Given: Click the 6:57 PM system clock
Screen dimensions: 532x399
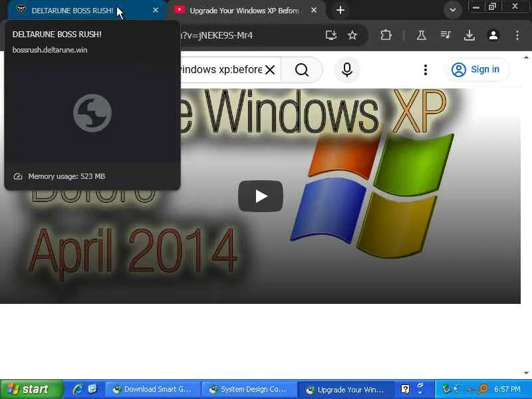Looking at the screenshot, I should pos(507,389).
